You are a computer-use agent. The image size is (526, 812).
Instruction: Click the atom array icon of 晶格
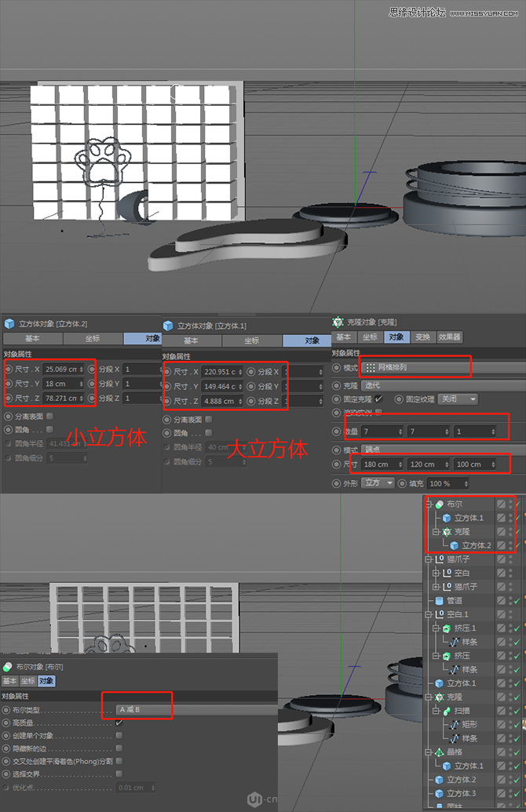coord(440,752)
